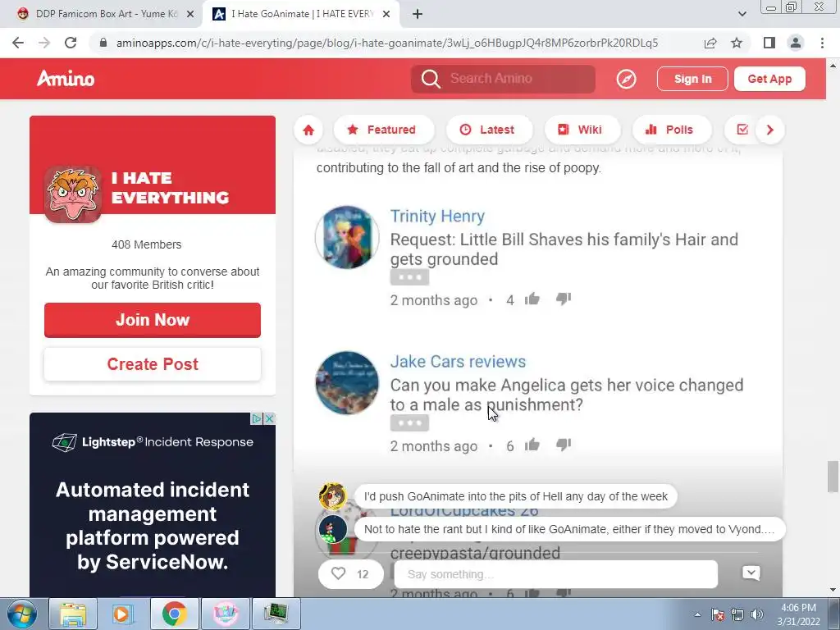The height and width of the screenshot is (630, 840).
Task: Go back to the previous page
Action: (18, 43)
